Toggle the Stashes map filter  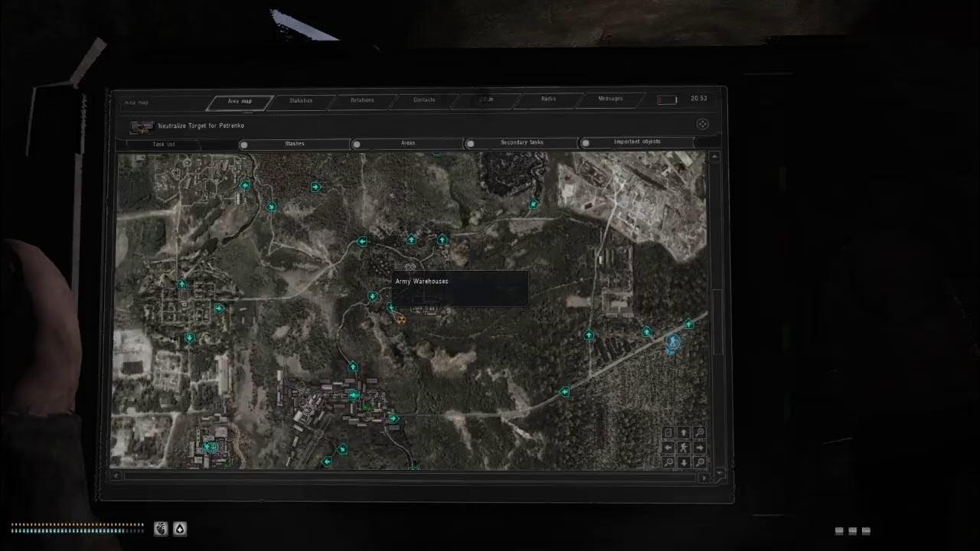(x=295, y=144)
